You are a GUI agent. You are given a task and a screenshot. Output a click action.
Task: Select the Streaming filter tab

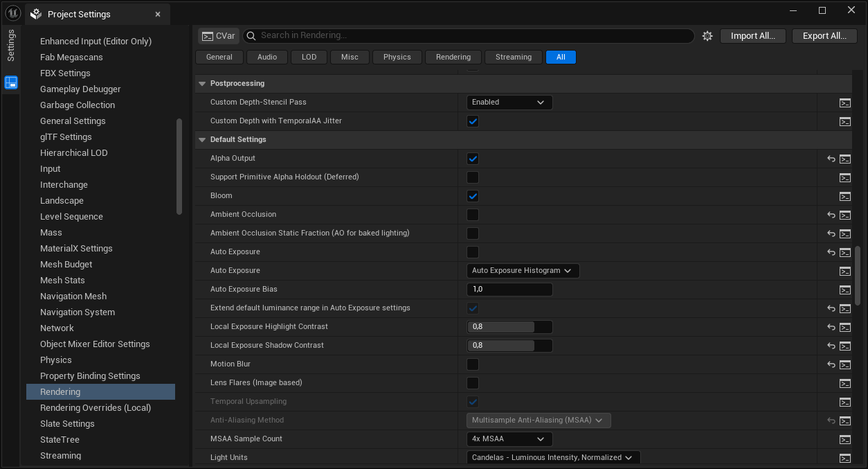[x=514, y=57]
